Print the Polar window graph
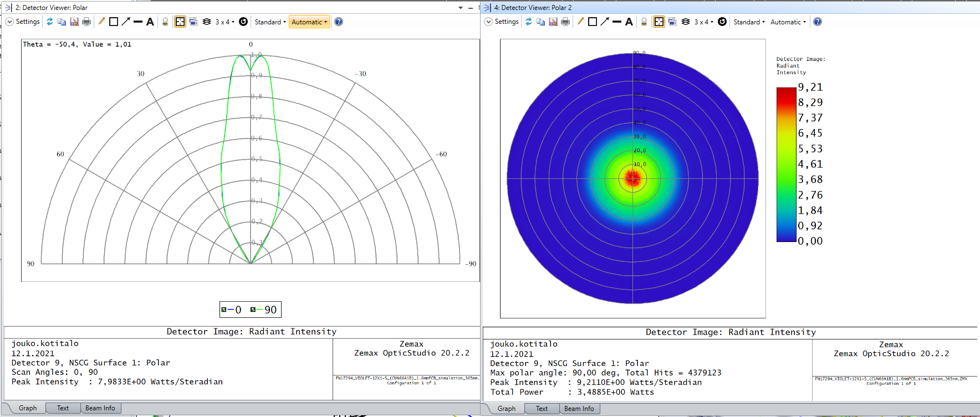This screenshot has height=417, width=980. coord(86,22)
